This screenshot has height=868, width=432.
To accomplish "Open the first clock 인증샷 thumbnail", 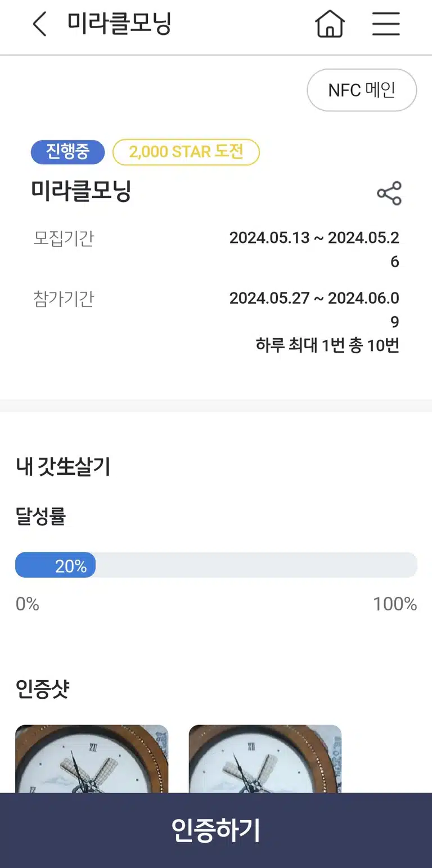I will 92,759.
